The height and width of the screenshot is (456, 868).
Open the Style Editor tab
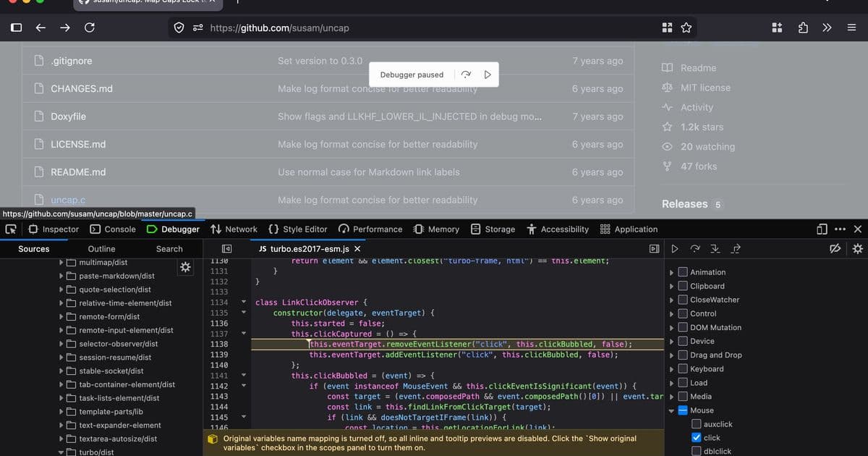point(298,229)
